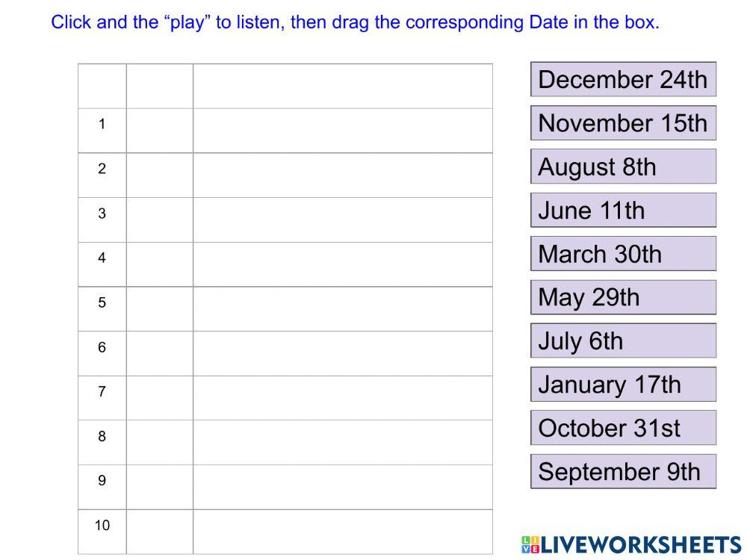The width and height of the screenshot is (747, 560).
Task: Pick the November 15th date tile
Action: [623, 123]
